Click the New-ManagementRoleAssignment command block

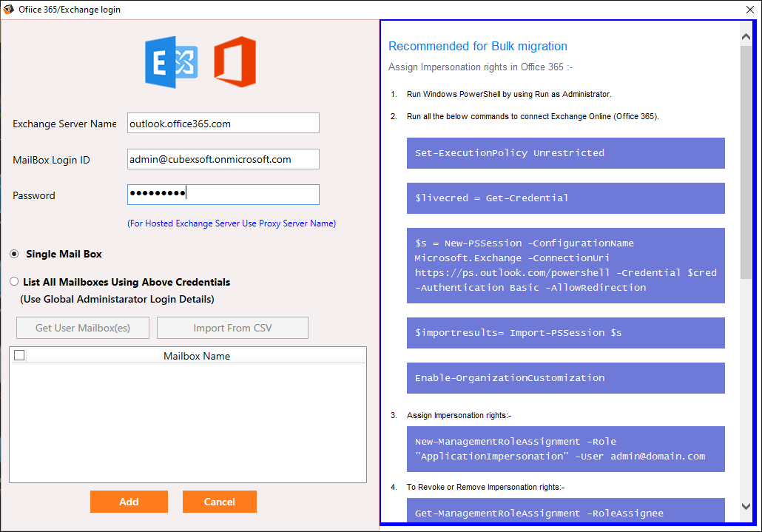[566, 449]
